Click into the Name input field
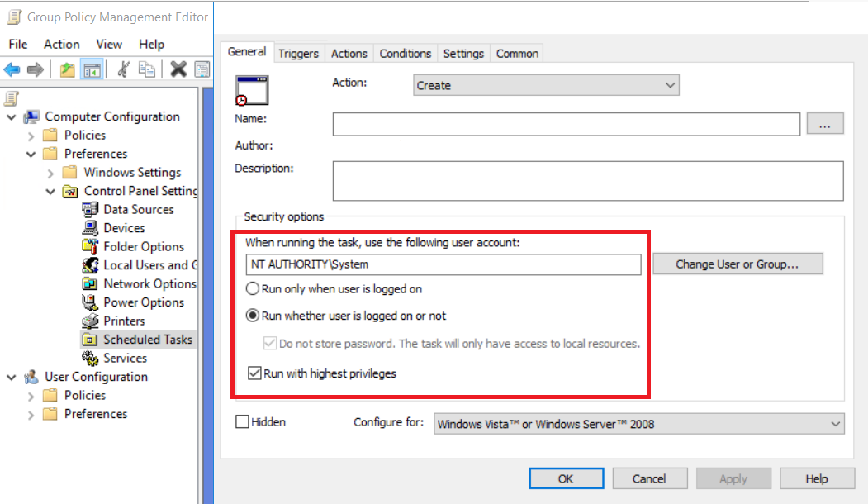The height and width of the screenshot is (504, 868). coord(566,124)
